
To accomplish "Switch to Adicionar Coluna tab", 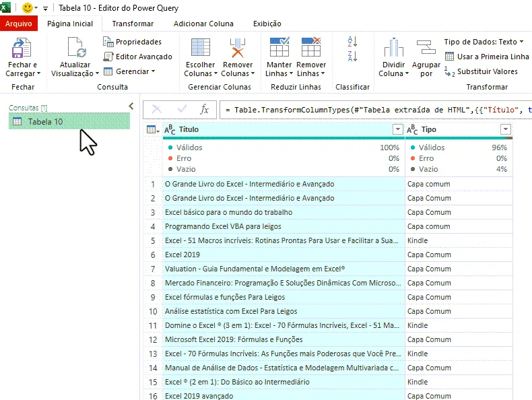I will click(203, 24).
